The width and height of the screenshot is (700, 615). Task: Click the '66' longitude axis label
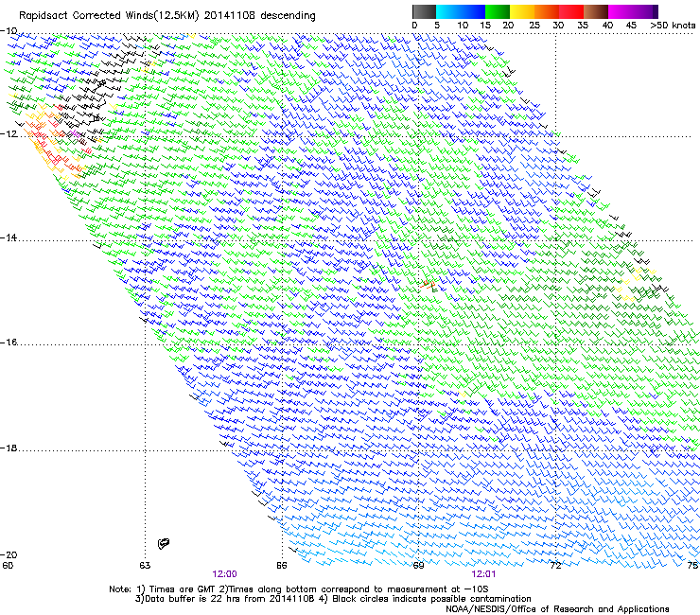281,566
